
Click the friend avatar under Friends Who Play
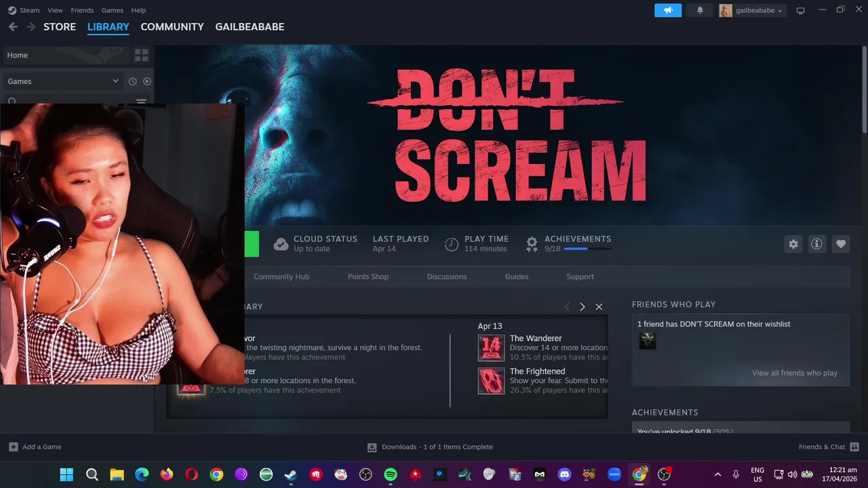(x=648, y=341)
